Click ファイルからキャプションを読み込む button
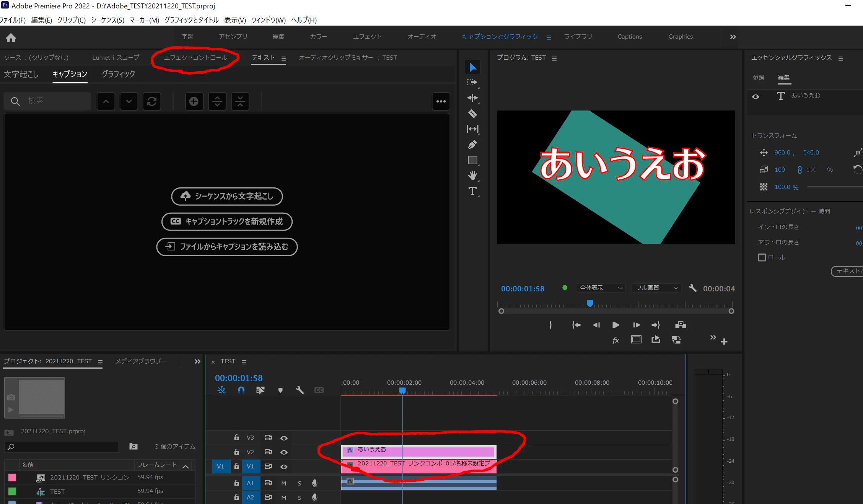 227,247
